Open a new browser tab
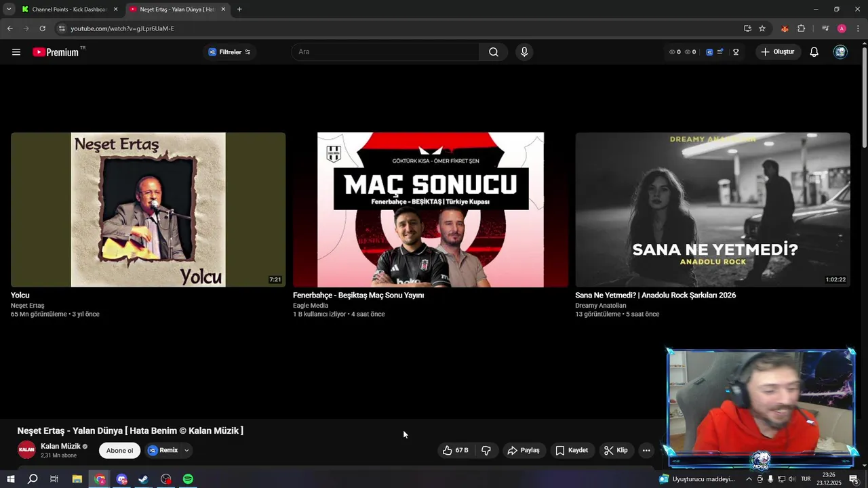Viewport: 868px width, 488px height. 239,9
